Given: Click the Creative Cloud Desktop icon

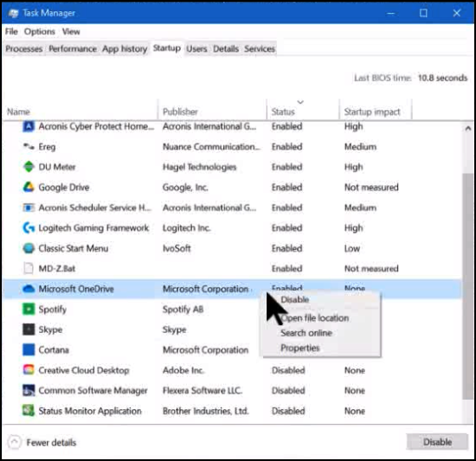Looking at the screenshot, I should click(29, 370).
